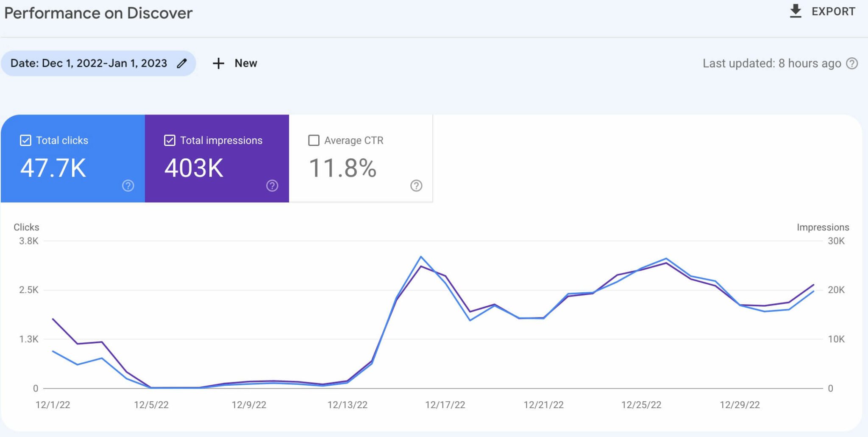Click the download arrow icon next to EXPORT
This screenshot has height=437, width=868.
coord(796,11)
